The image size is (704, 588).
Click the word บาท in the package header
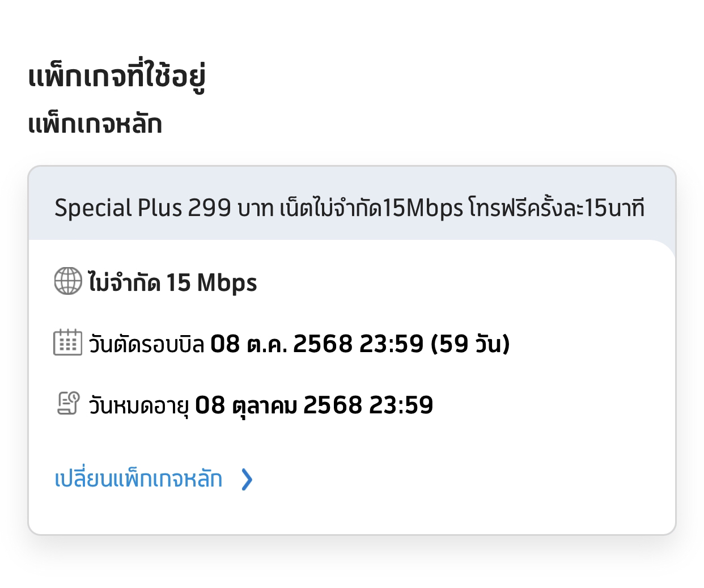(256, 209)
